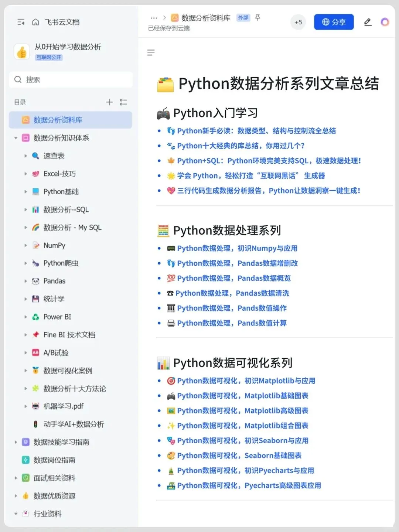Open the colorful ring assistant icon
399x532 pixels.
tap(385, 22)
